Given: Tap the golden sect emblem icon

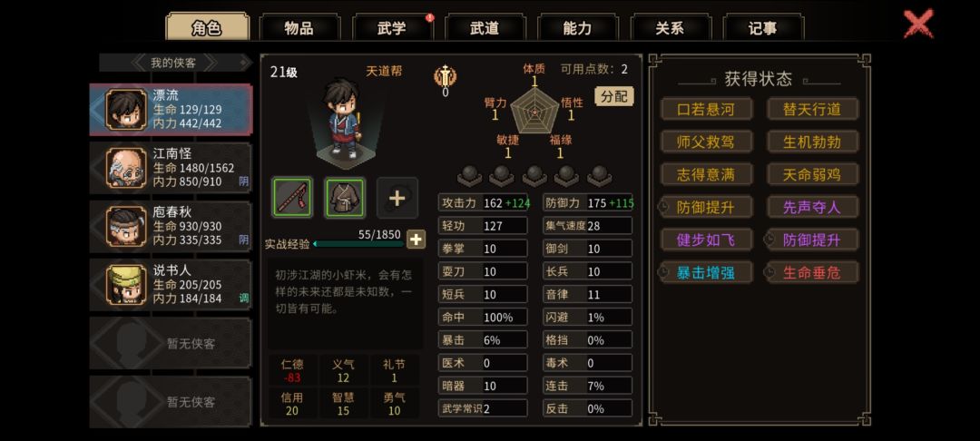Looking at the screenshot, I should [x=445, y=76].
